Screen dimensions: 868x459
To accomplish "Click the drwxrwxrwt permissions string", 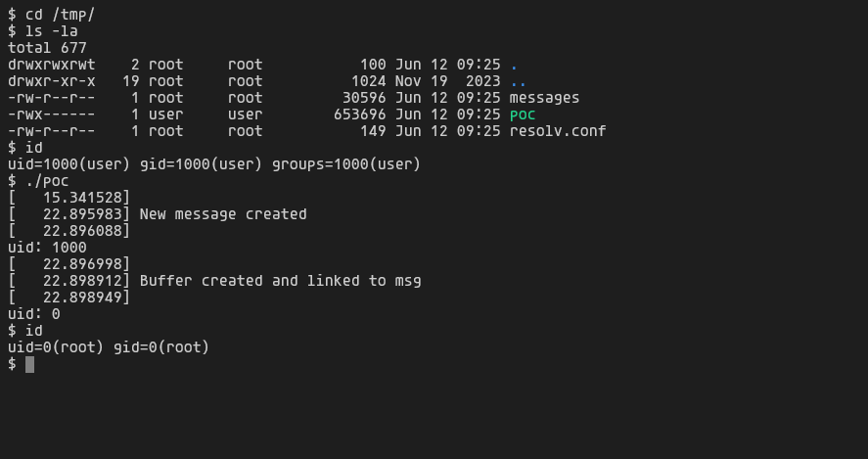I will pos(52,65).
